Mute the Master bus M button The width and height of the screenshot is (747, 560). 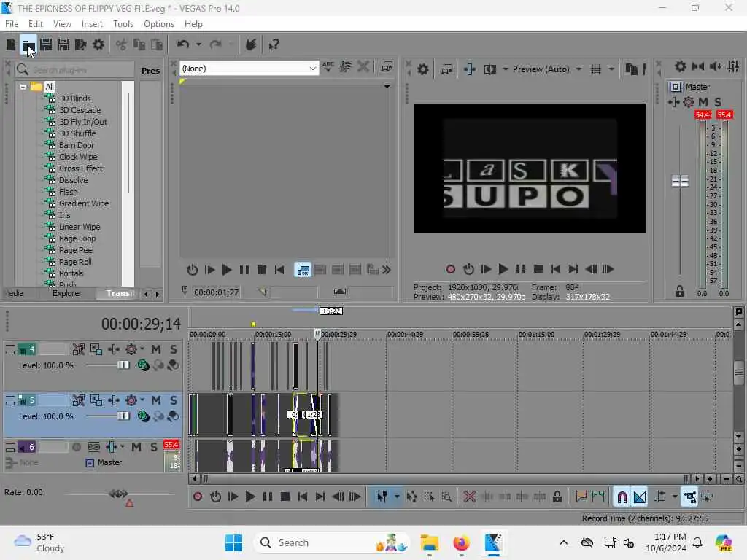[703, 102]
